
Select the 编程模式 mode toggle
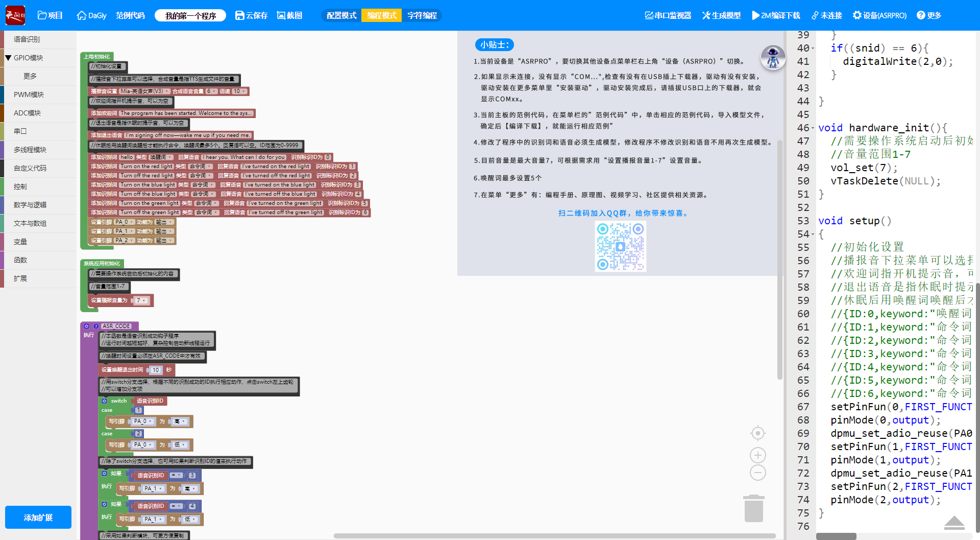point(382,15)
